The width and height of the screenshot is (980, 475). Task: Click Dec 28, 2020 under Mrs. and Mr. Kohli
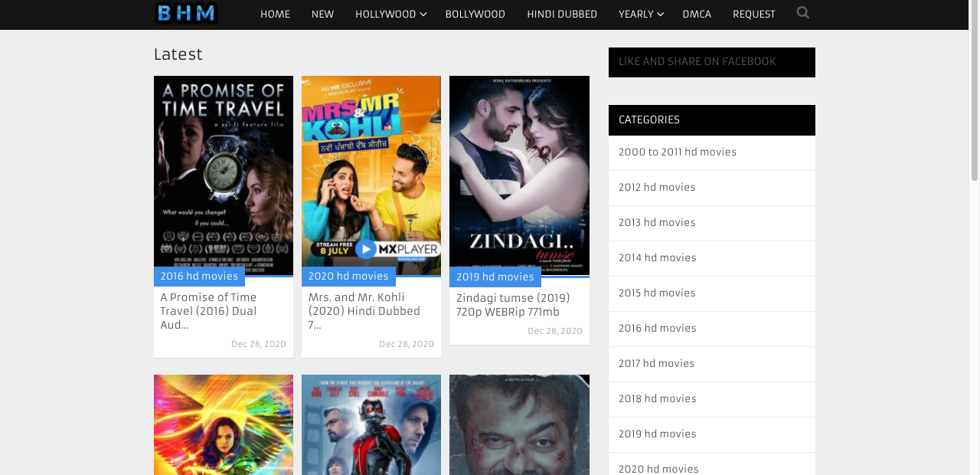click(407, 345)
